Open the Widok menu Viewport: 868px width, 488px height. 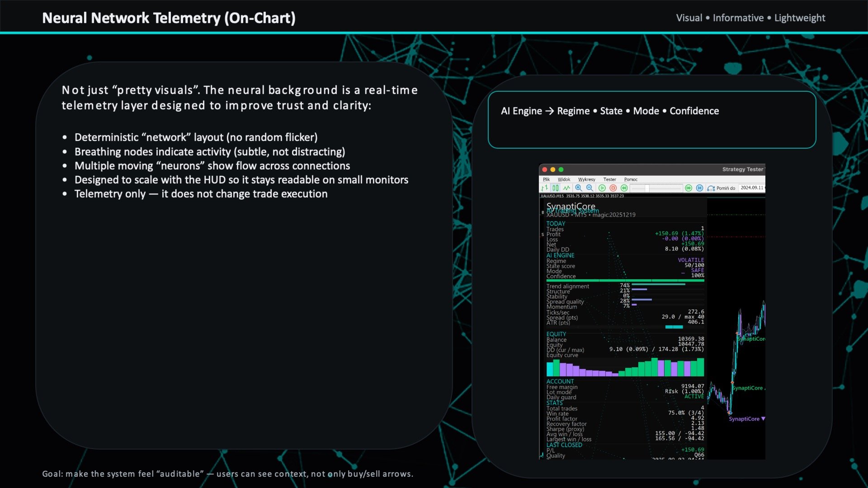coord(564,179)
